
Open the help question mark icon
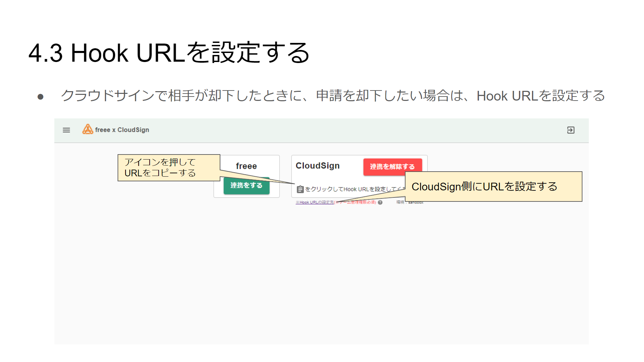click(380, 202)
